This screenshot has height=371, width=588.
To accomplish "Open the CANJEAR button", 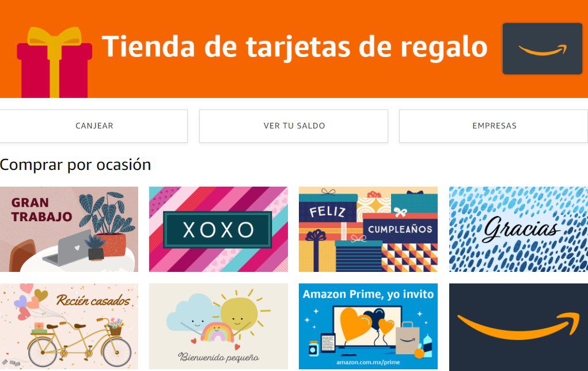I will (x=94, y=126).
